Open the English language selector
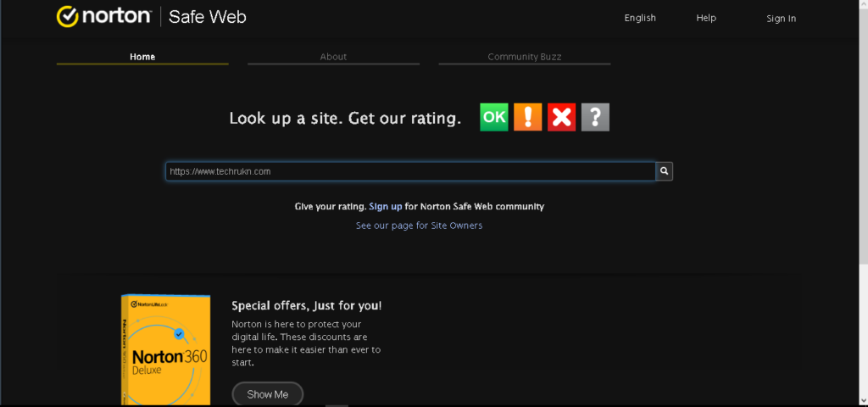 [x=640, y=18]
